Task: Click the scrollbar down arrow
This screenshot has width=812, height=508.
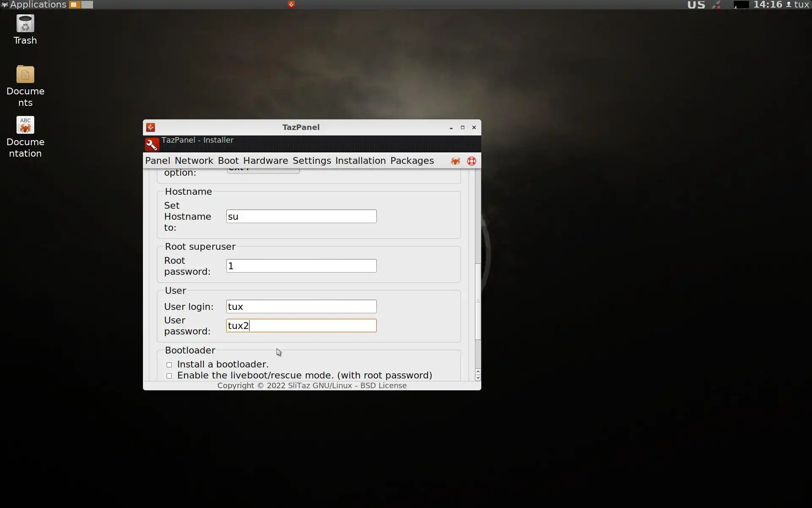Action: (478, 378)
